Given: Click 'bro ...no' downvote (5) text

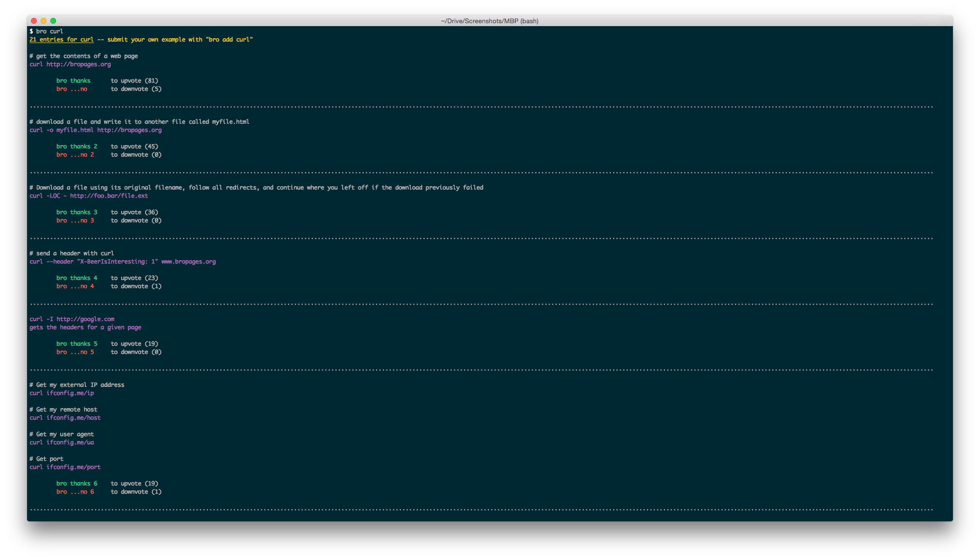Looking at the screenshot, I should (x=72, y=89).
